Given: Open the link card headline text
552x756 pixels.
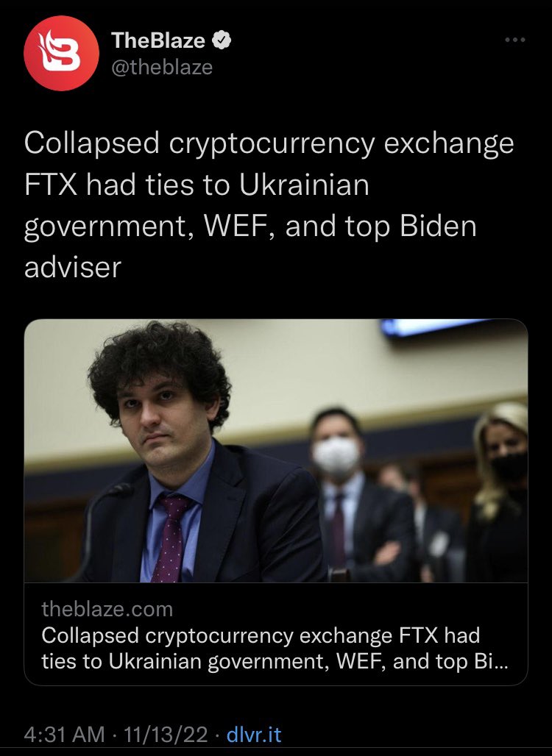Looking at the screenshot, I should pyautogui.click(x=275, y=648).
